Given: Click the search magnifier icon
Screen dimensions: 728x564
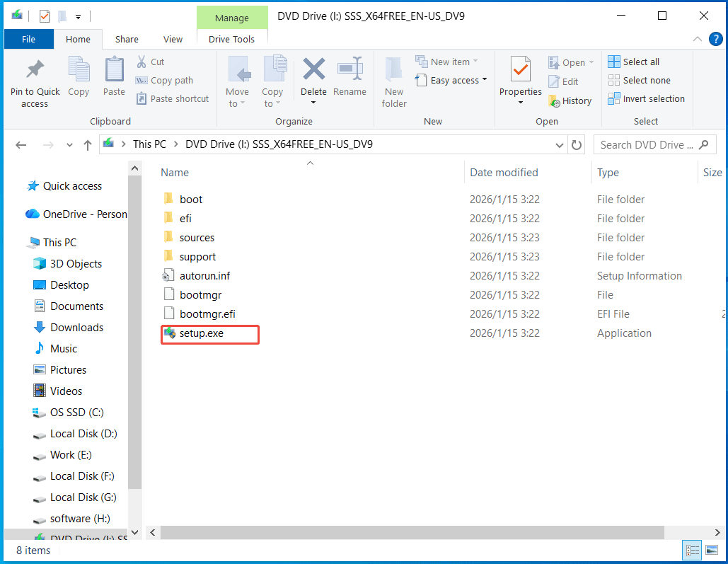Looking at the screenshot, I should coord(704,145).
